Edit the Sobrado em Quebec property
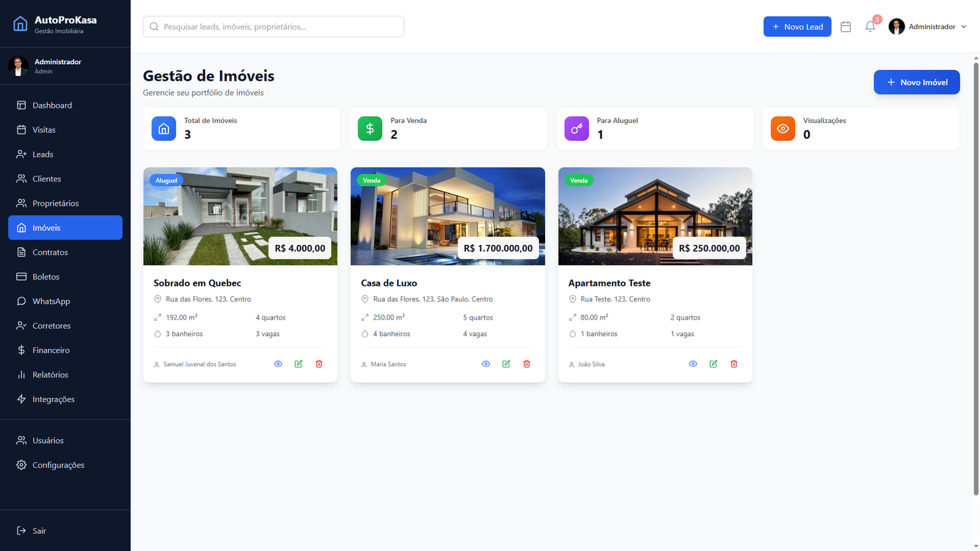The image size is (980, 551). (298, 364)
